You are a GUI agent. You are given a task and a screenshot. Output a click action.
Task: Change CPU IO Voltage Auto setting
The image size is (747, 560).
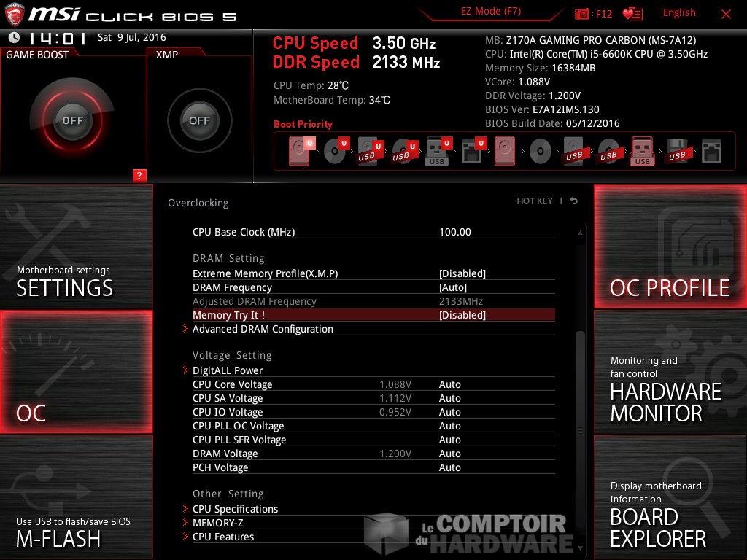[449, 412]
